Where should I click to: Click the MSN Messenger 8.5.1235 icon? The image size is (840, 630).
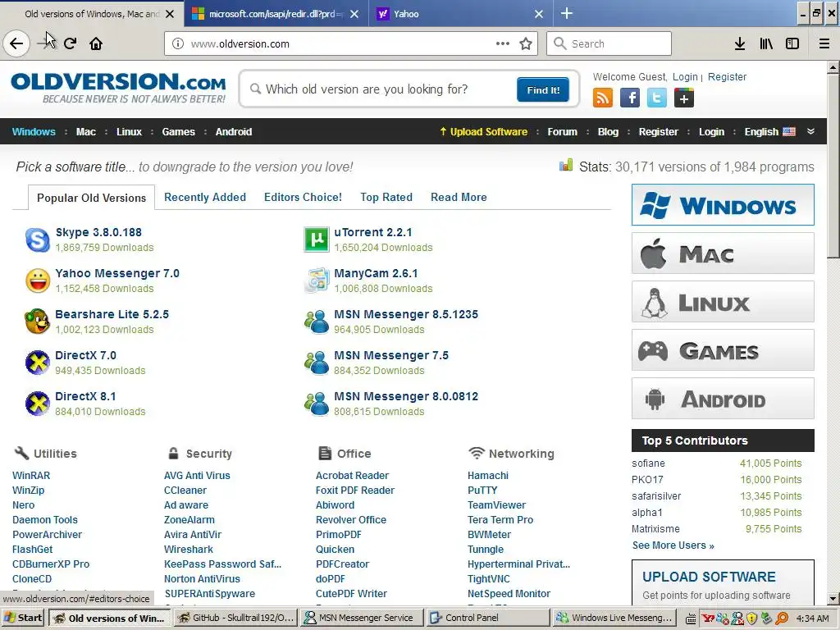tap(317, 322)
